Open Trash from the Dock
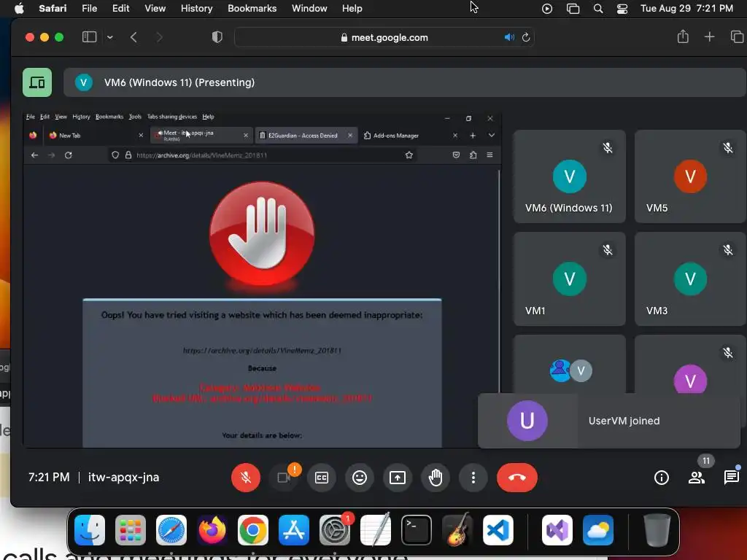This screenshot has height=560, width=747. [x=657, y=530]
